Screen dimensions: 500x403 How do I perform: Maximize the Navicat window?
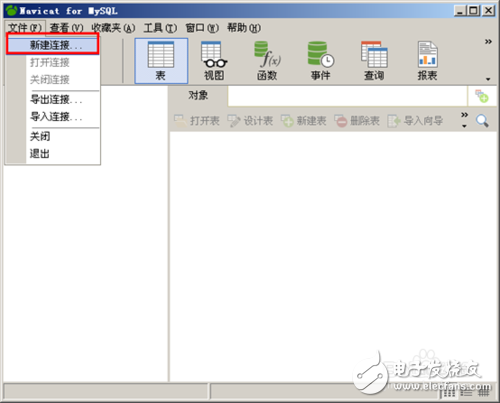tap(473, 11)
